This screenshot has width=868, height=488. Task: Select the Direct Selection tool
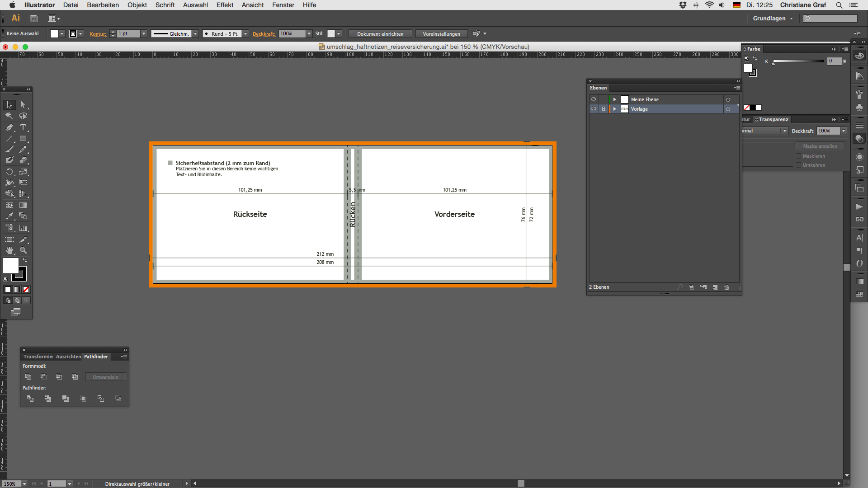23,105
